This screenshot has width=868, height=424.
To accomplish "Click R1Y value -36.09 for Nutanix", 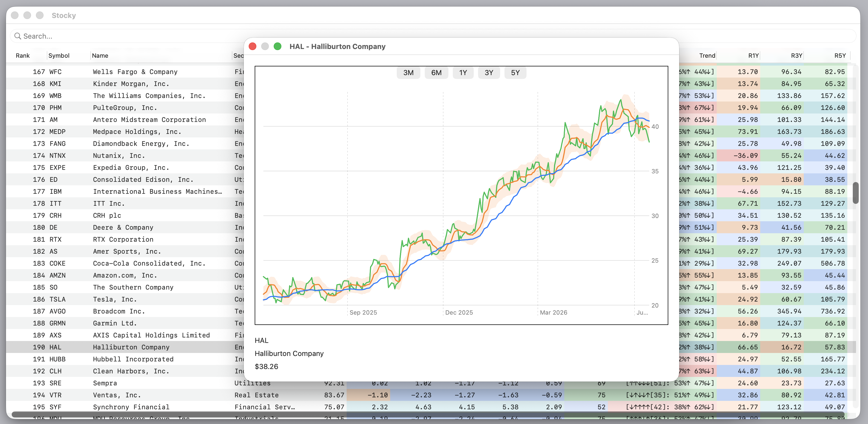I will (745, 155).
